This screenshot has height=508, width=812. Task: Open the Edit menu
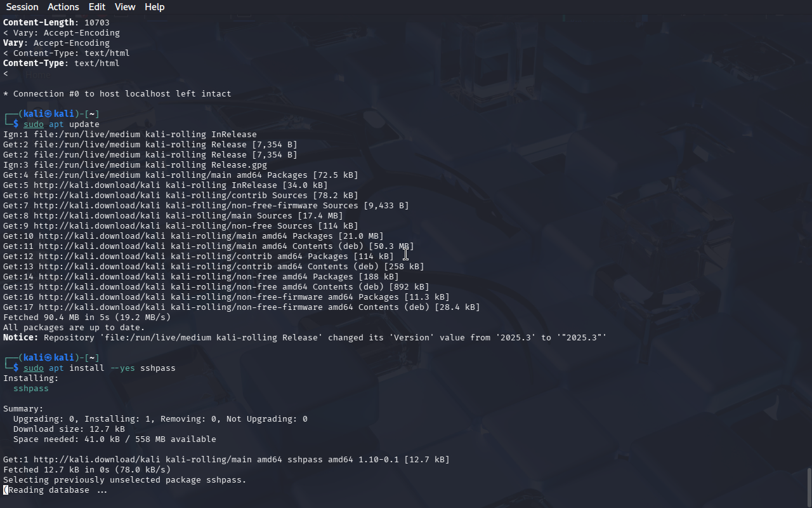(97, 7)
